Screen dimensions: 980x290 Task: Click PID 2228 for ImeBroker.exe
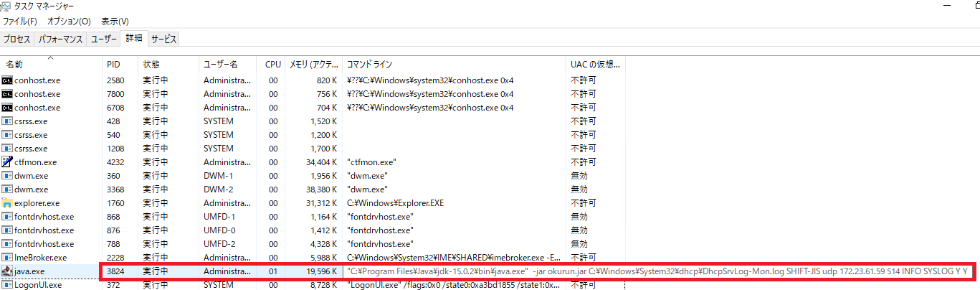pyautogui.click(x=115, y=258)
